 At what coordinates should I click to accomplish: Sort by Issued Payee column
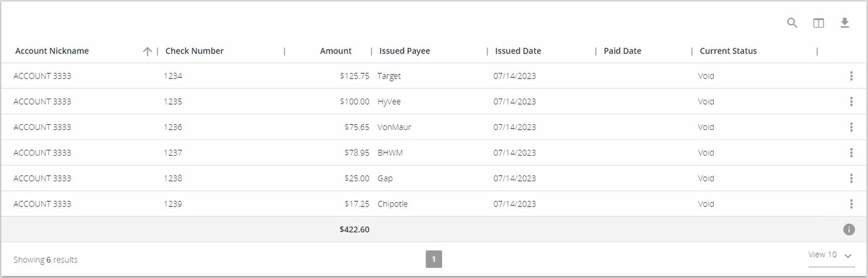404,51
